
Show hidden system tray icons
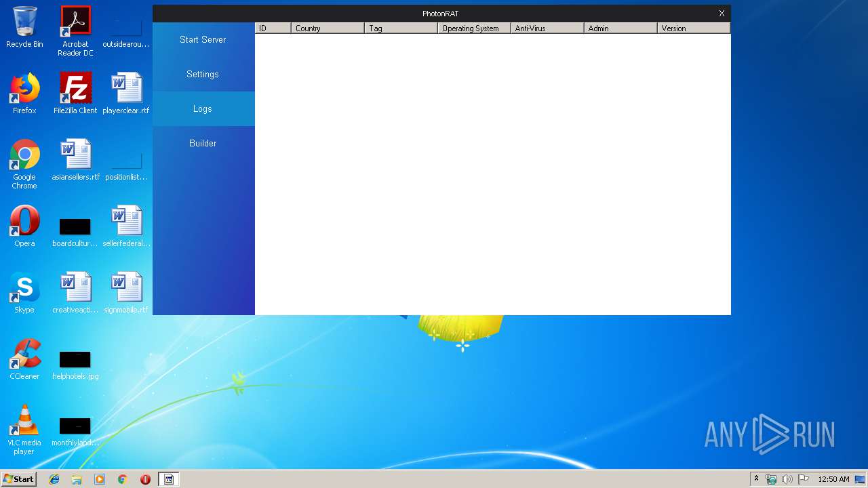(756, 479)
